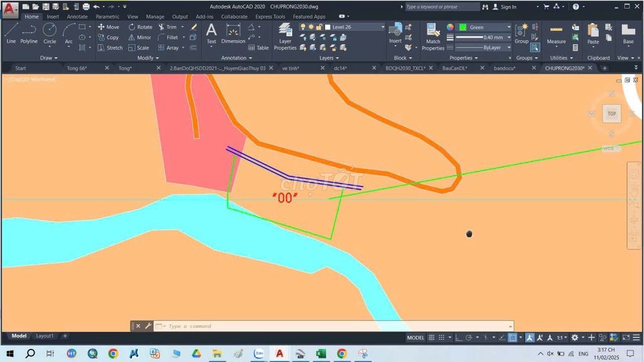
Task: Activate Match Properties tool
Action: pyautogui.click(x=433, y=36)
